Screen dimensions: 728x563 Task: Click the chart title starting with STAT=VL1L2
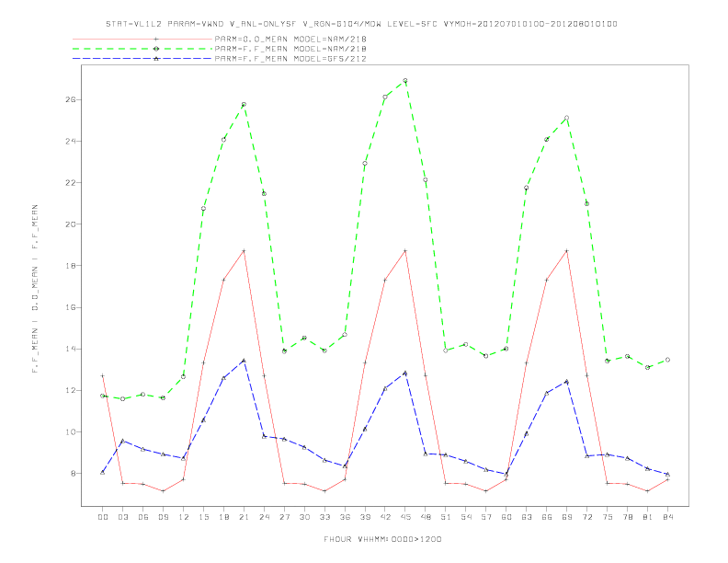pyautogui.click(x=361, y=24)
